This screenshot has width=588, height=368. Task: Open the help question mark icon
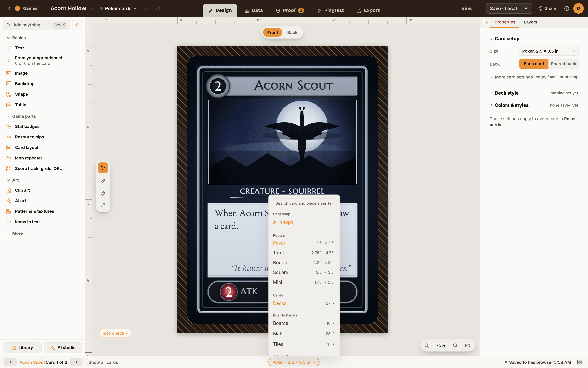tap(567, 9)
